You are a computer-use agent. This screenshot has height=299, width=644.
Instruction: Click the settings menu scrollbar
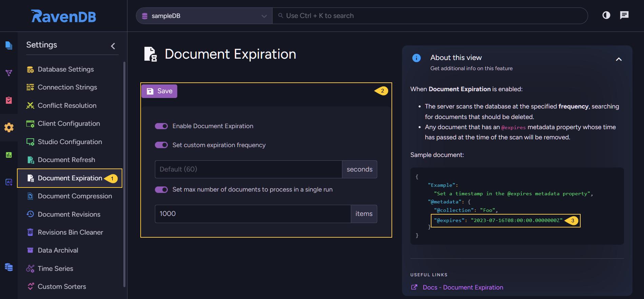(124, 174)
